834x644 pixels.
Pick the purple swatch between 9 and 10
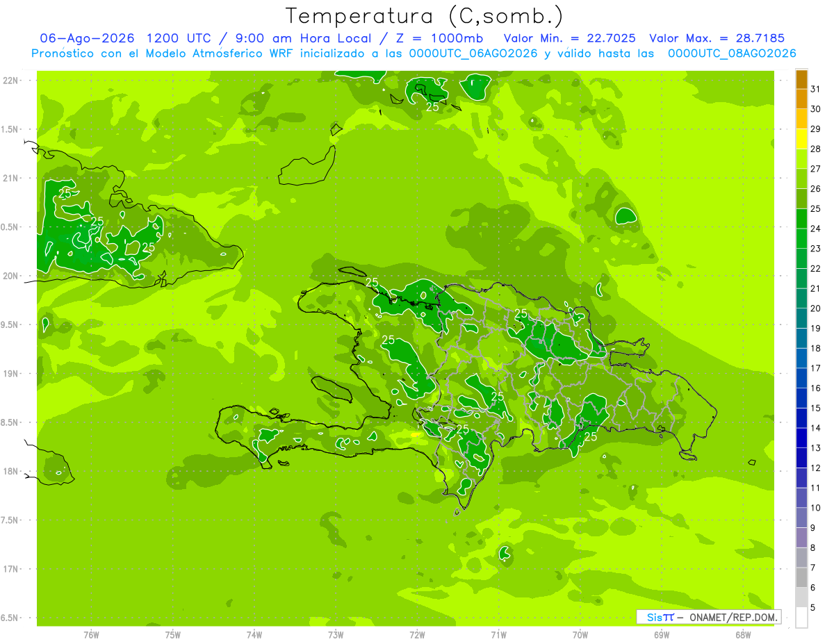tap(801, 518)
